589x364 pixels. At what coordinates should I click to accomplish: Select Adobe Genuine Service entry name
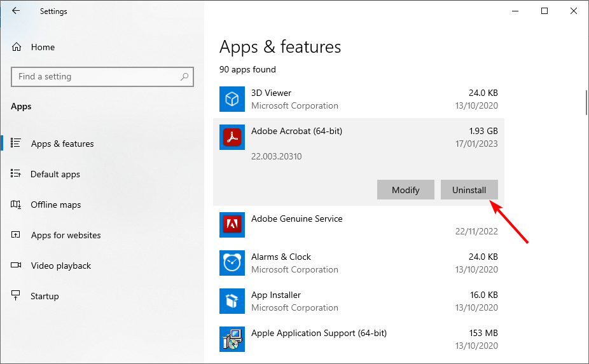[x=297, y=219]
